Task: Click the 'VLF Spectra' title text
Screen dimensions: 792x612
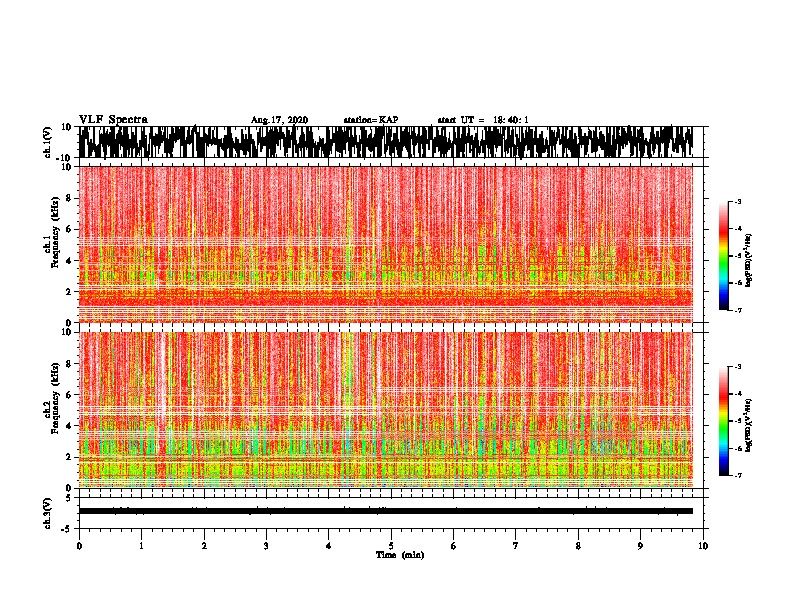Action: 113,120
